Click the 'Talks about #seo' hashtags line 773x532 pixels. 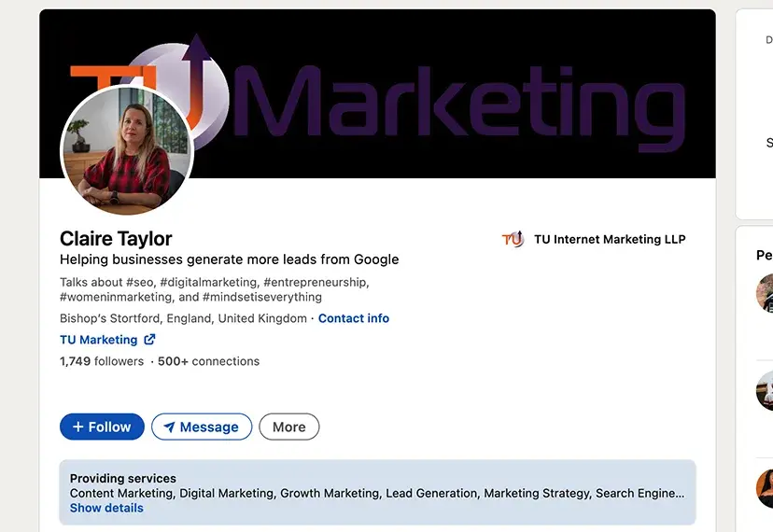point(215,289)
